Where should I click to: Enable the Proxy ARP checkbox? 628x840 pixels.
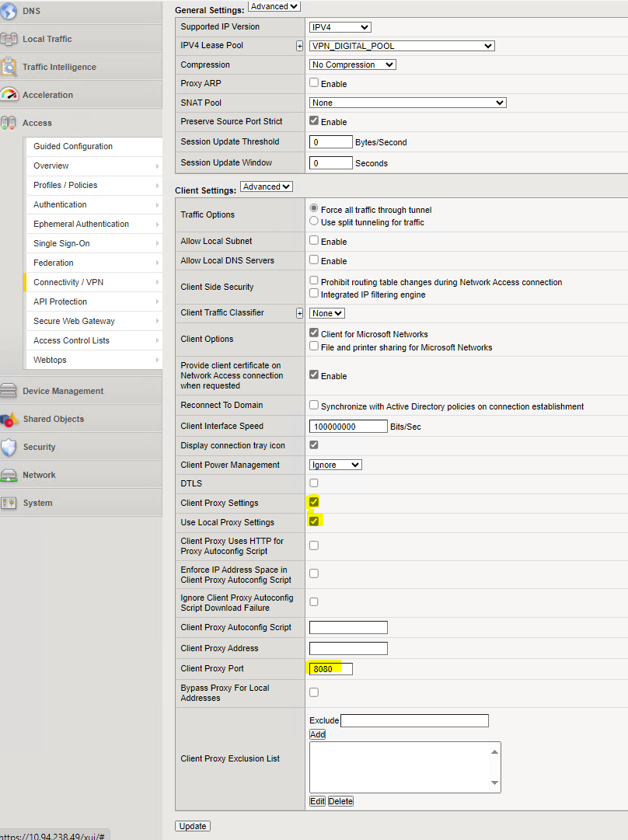click(x=314, y=82)
